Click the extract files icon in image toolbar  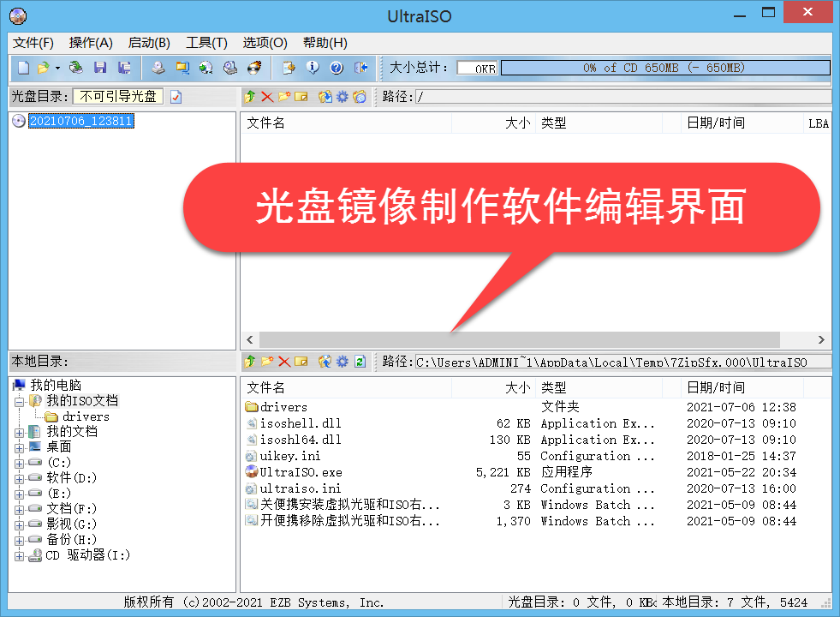point(325,97)
